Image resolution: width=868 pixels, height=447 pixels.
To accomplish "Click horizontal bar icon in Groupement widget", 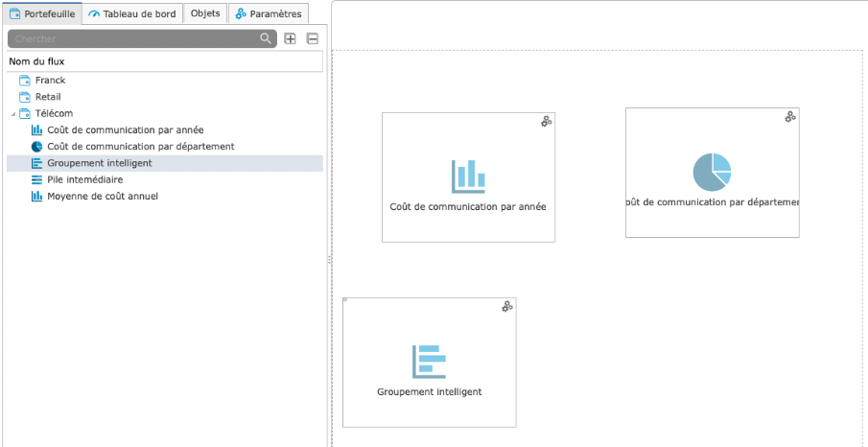I will [429, 362].
